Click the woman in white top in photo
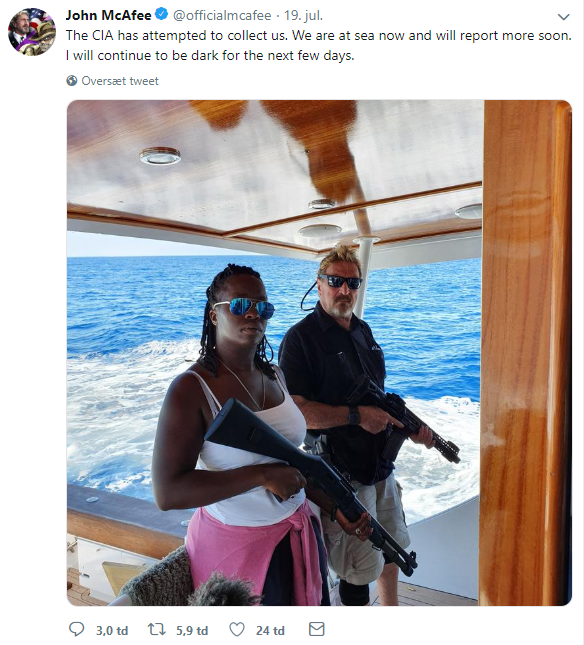The width and height of the screenshot is (584, 645). [243, 436]
